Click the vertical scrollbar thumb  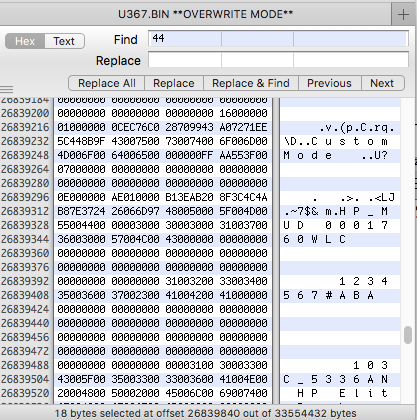tap(408, 335)
